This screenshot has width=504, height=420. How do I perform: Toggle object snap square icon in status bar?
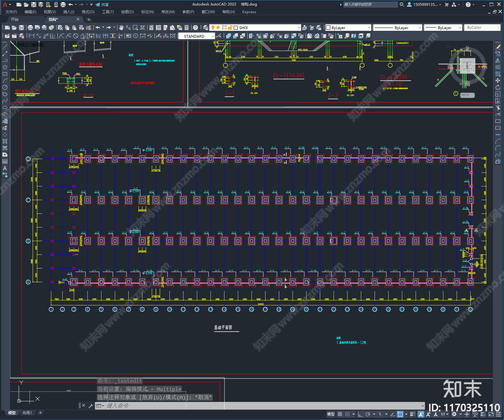(x=400, y=414)
